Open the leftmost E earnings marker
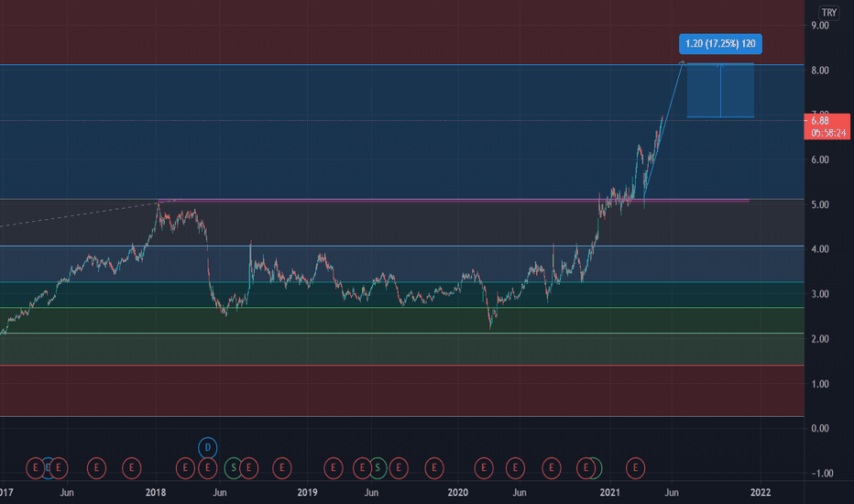Viewport: 854px width, 504px height. pyautogui.click(x=36, y=468)
